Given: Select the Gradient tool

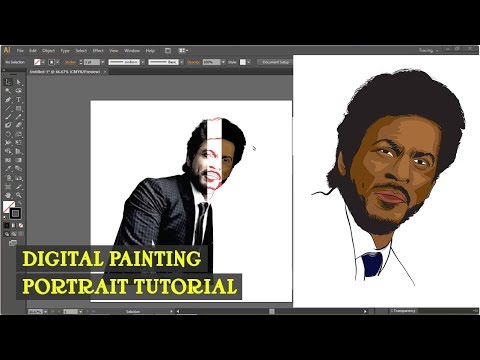Looking at the screenshot, I should pos(19,160).
